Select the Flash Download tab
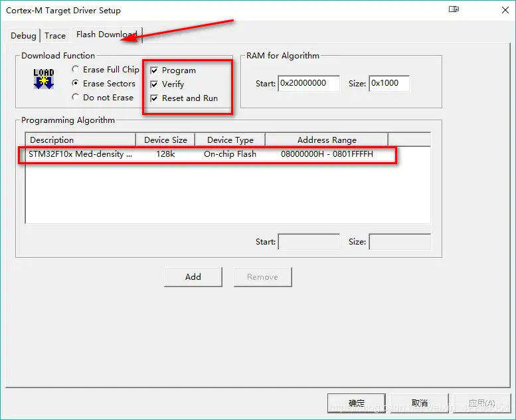This screenshot has width=516, height=420. tap(107, 35)
